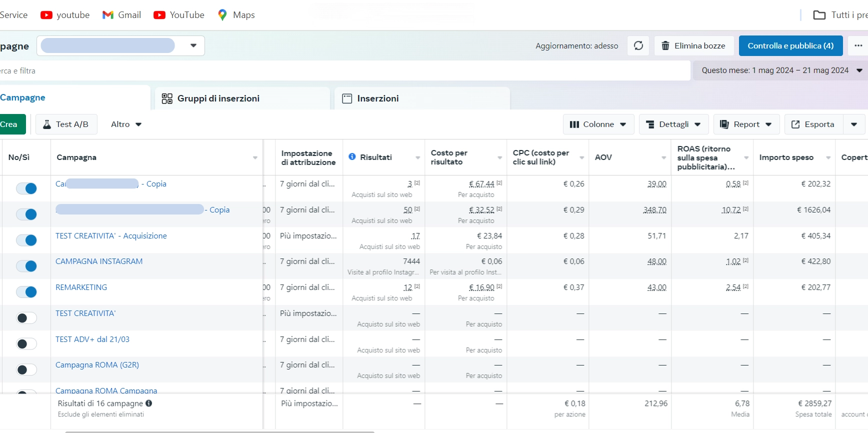The height and width of the screenshot is (433, 868).
Task: Open the three-dots more options menu
Action: click(858, 45)
